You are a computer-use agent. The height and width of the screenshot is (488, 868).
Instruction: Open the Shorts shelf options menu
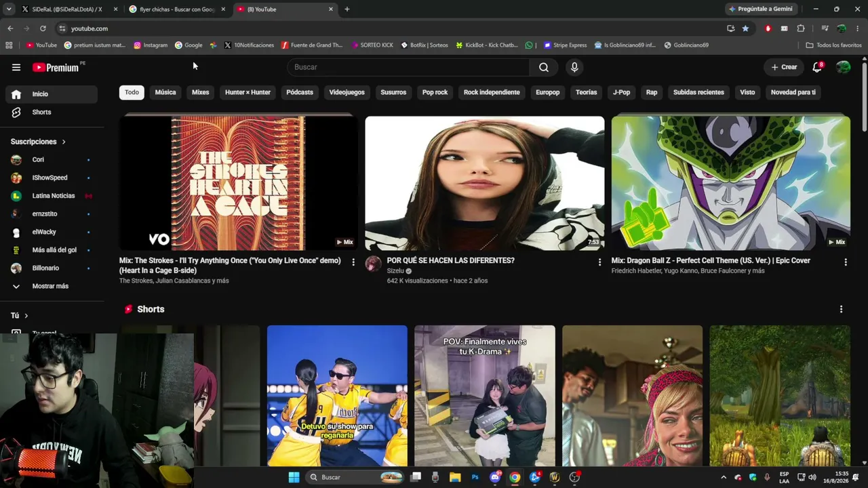(842, 309)
